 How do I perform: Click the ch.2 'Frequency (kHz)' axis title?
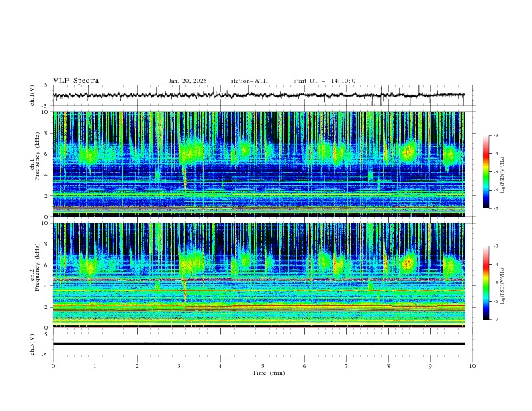[37, 267]
